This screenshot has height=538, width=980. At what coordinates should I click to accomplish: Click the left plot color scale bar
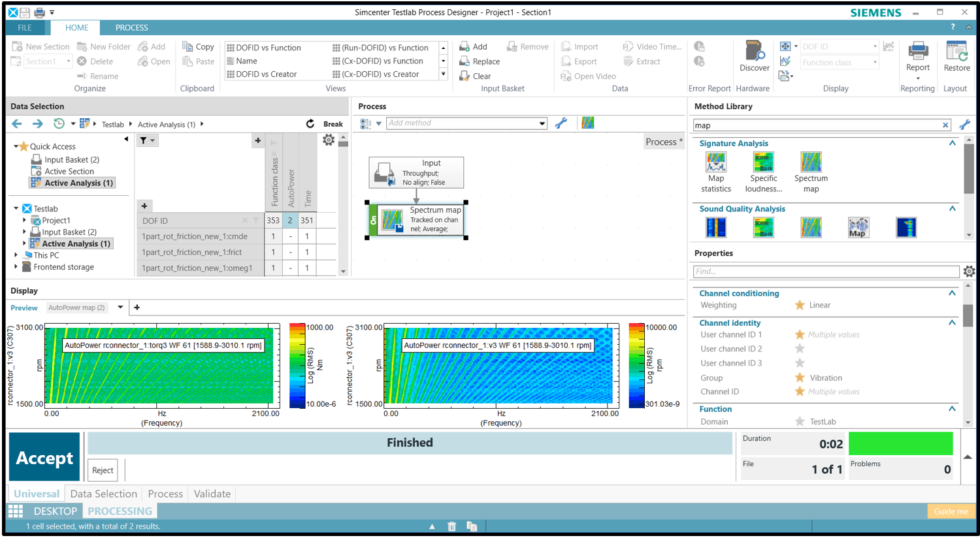point(297,366)
